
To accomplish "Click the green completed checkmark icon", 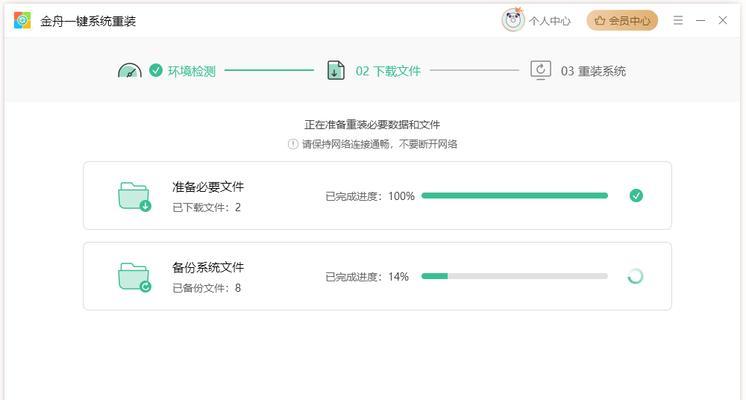I will coord(636,195).
